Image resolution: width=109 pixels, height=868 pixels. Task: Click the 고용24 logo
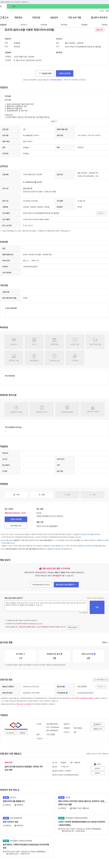pyautogui.click(x=4, y=18)
